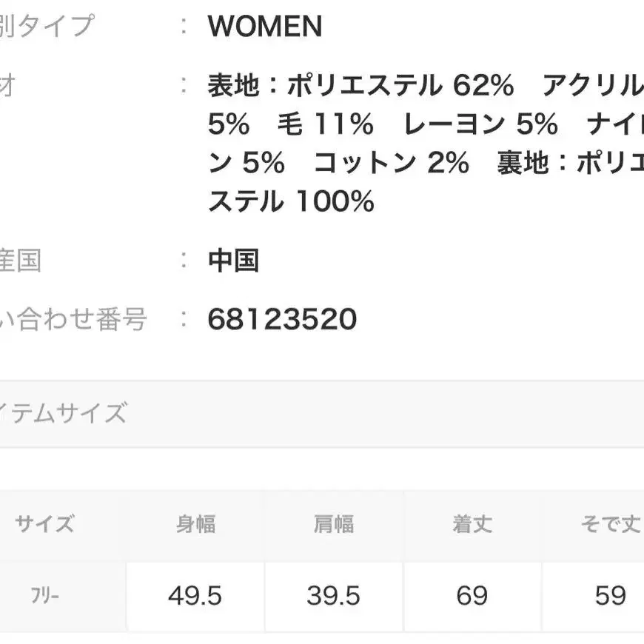The width and height of the screenshot is (644, 644).
Task: Select the 肩幅 column header
Action: click(x=333, y=525)
